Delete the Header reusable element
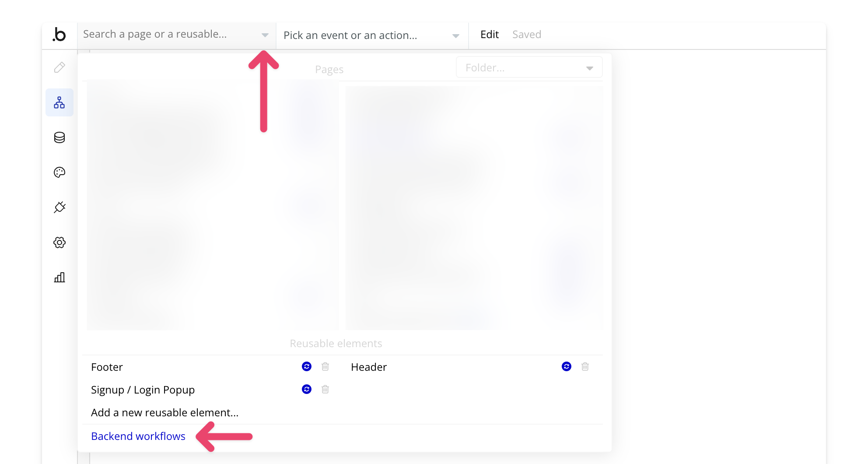The height and width of the screenshot is (464, 868). tap(585, 366)
